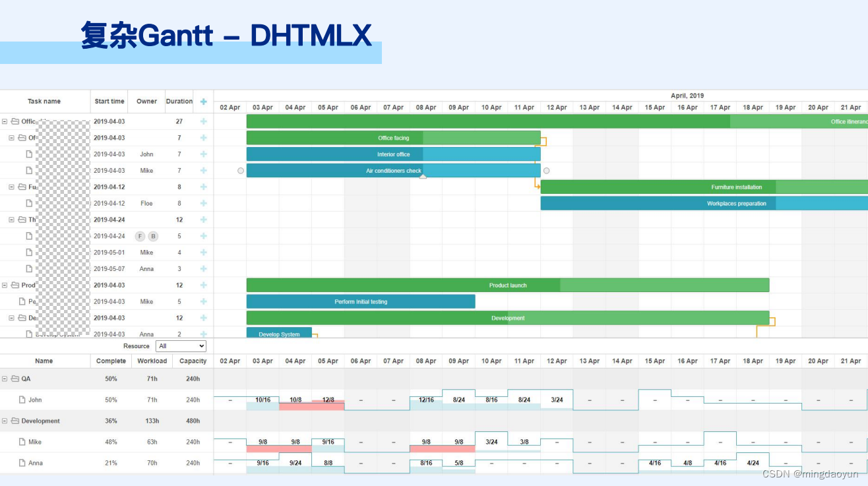
Task: Click the plus icon in the 2019-05-01 row
Action: tap(203, 253)
